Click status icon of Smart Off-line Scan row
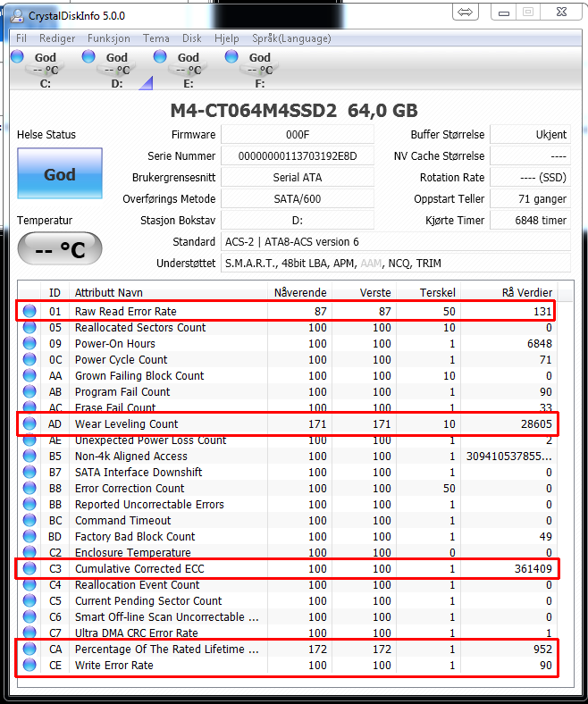 point(29,616)
